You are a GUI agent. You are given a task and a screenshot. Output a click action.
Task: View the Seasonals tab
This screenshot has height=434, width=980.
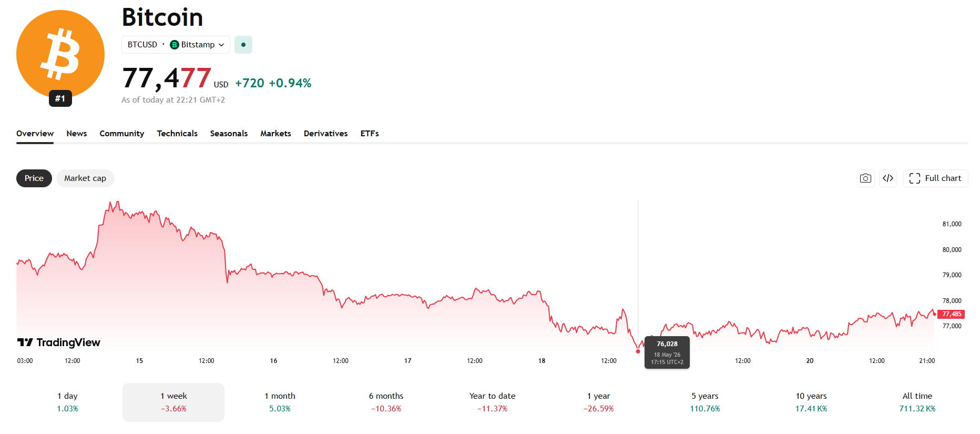coord(229,134)
